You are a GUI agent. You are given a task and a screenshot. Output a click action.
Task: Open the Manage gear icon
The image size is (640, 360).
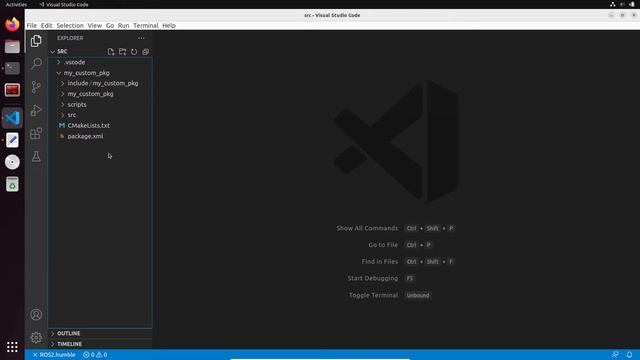click(x=36, y=338)
